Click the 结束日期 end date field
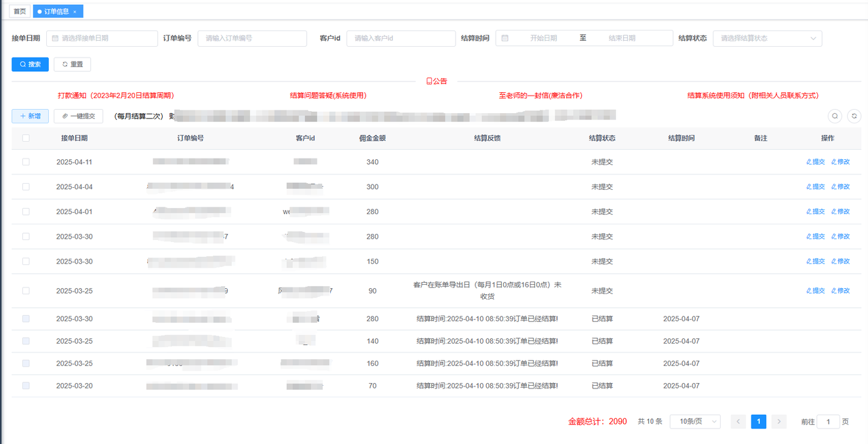Screen dimensions: 868x444 [x=622, y=39]
